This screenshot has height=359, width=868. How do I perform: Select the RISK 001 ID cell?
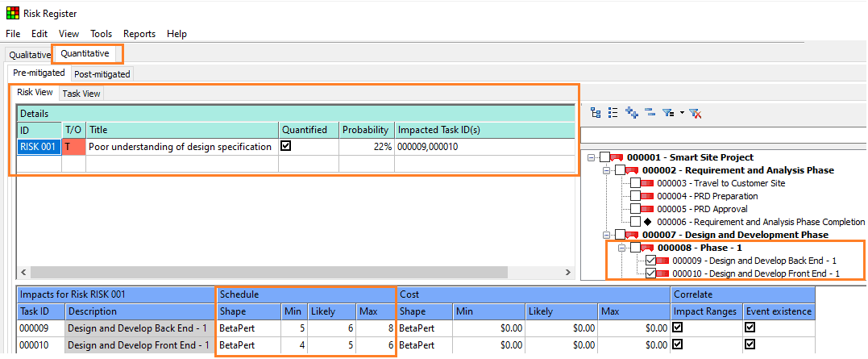coord(39,147)
